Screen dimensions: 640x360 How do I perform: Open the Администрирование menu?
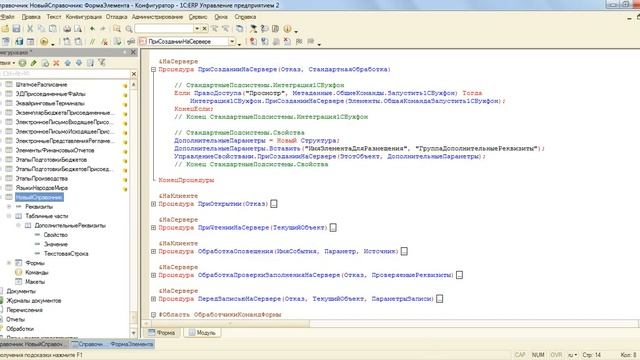(x=157, y=17)
